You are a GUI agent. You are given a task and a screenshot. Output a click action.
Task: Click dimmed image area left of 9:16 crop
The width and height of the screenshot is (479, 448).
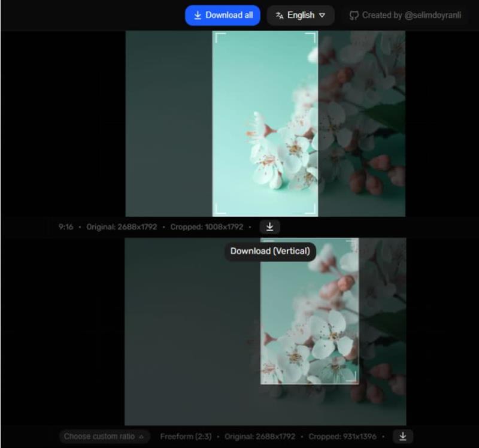point(169,123)
